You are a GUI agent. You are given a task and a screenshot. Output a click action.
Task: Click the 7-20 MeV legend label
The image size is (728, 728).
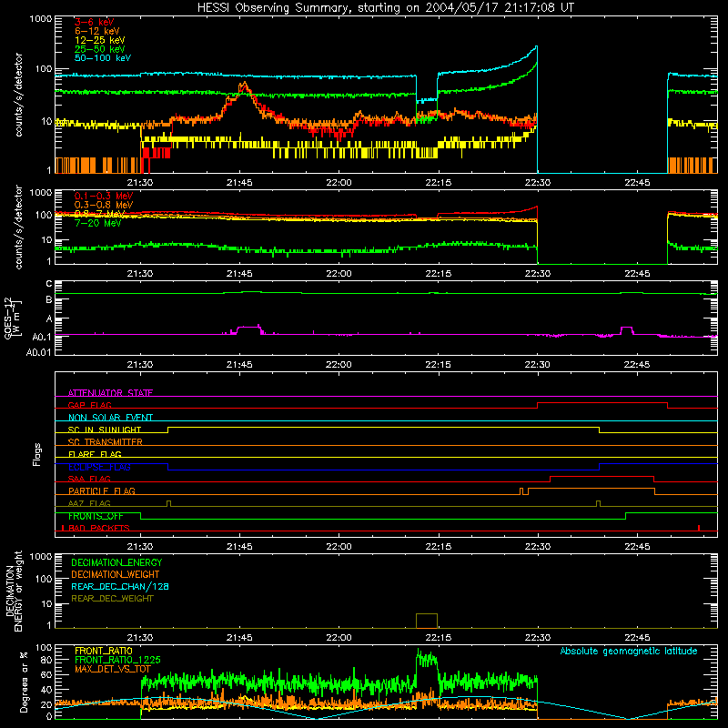point(97,223)
